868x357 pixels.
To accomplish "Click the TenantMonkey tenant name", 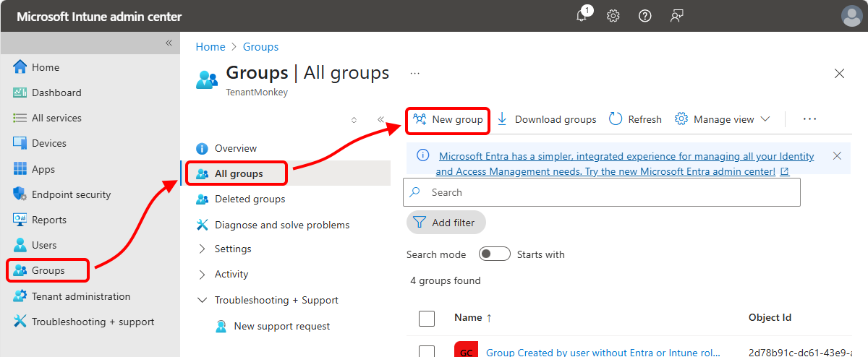I will tap(257, 93).
